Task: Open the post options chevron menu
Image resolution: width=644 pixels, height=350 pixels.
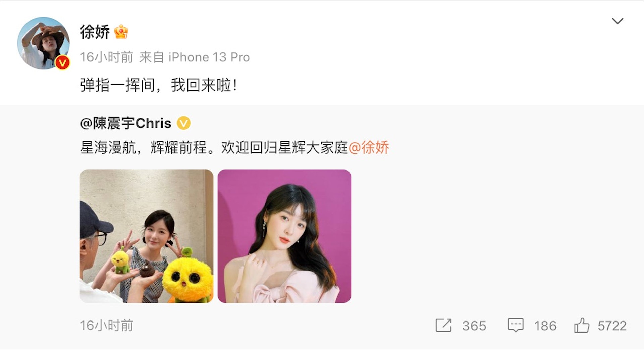Action: pyautogui.click(x=618, y=21)
